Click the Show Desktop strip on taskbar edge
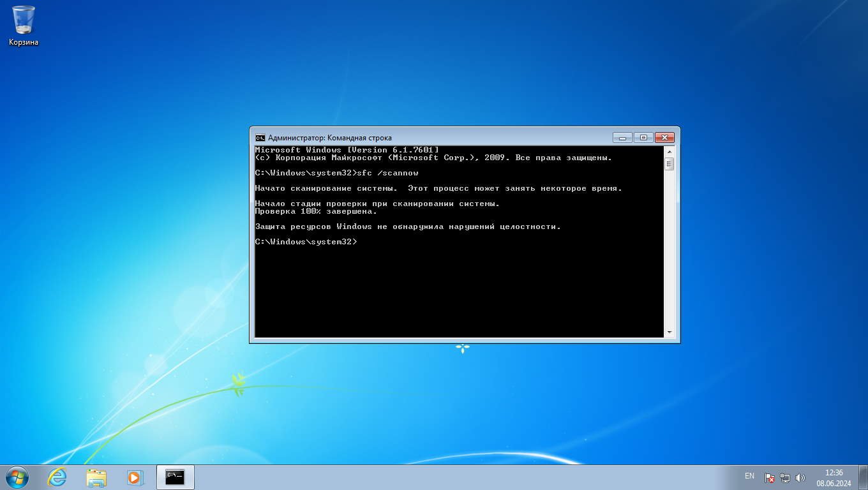The image size is (868, 490). coord(864,477)
